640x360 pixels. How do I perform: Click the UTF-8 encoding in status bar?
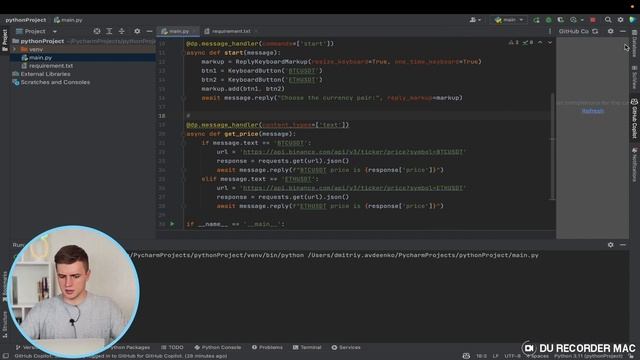coord(512,356)
